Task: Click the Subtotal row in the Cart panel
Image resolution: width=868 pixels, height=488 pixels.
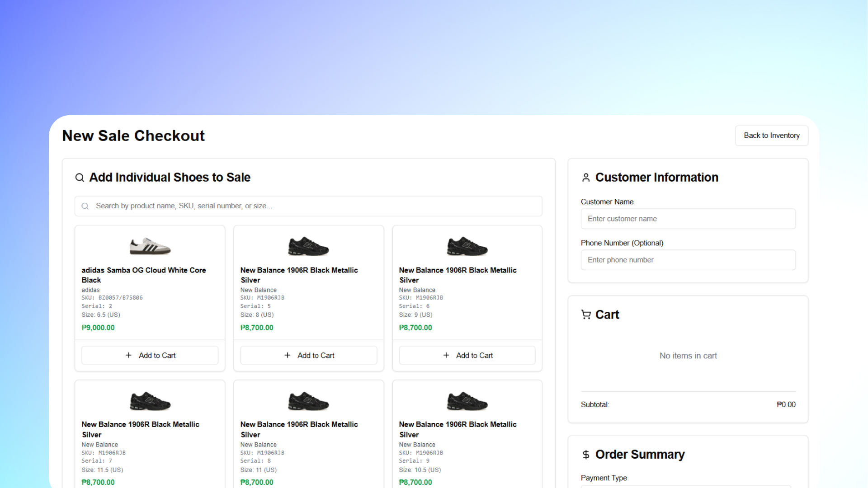Action: [x=688, y=404]
